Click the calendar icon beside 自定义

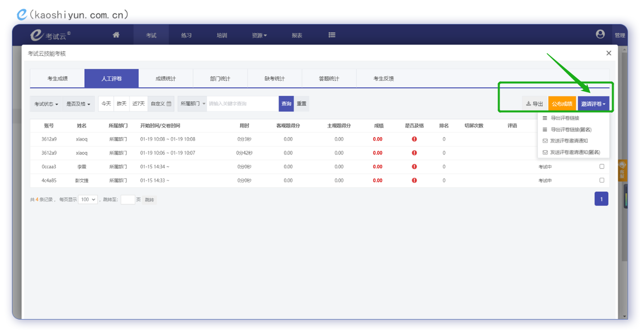169,104
